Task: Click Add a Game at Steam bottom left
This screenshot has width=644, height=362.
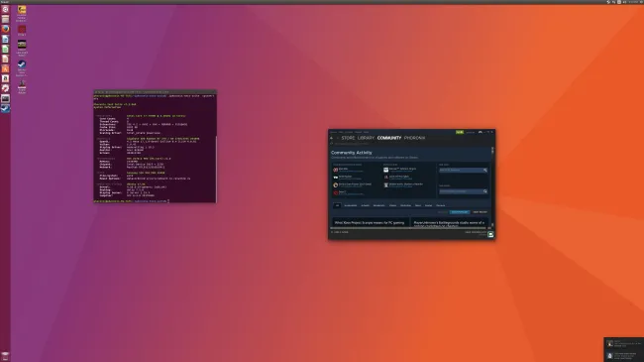Action: pyautogui.click(x=340, y=232)
